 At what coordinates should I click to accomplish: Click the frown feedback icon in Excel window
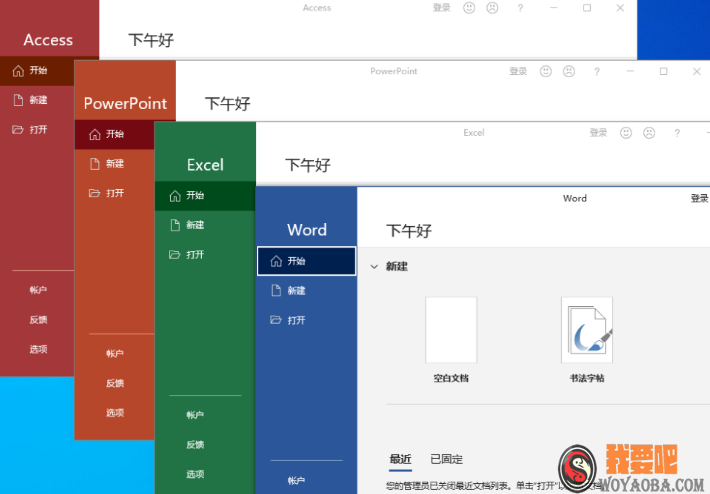click(649, 133)
